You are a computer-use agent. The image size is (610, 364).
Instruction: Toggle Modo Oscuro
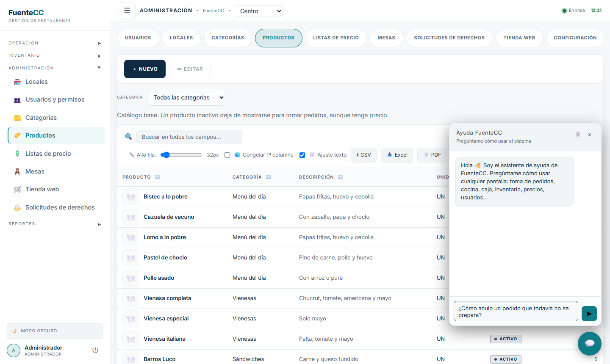(x=55, y=331)
